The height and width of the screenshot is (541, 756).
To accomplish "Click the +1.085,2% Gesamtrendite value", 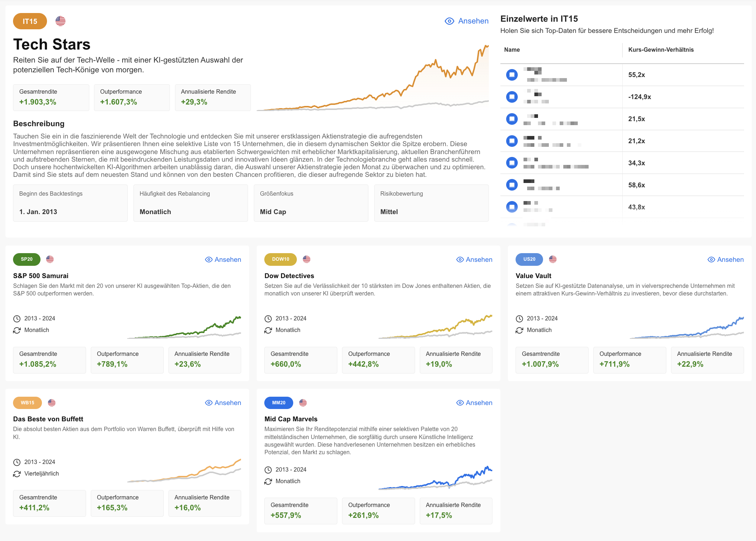I will (x=38, y=365).
